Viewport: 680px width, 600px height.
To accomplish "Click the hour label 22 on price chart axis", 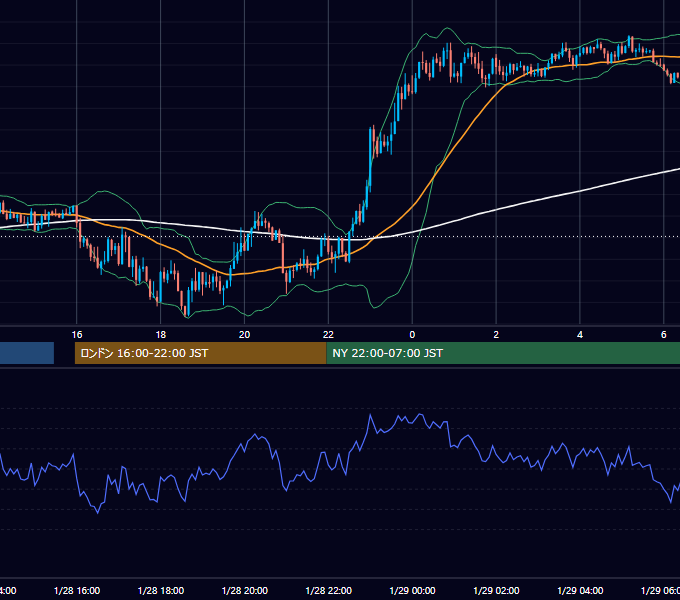I will pyautogui.click(x=328, y=335).
